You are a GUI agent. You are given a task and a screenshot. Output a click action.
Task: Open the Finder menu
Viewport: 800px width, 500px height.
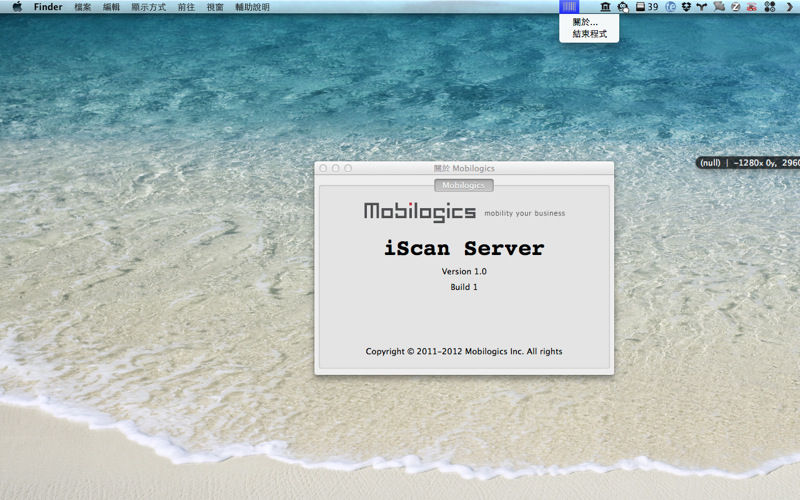click(x=48, y=7)
